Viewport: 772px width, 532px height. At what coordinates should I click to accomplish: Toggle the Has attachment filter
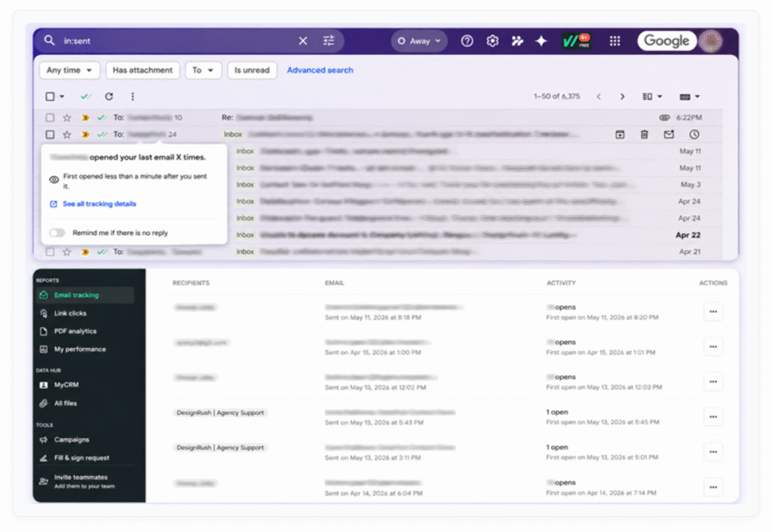coord(142,70)
